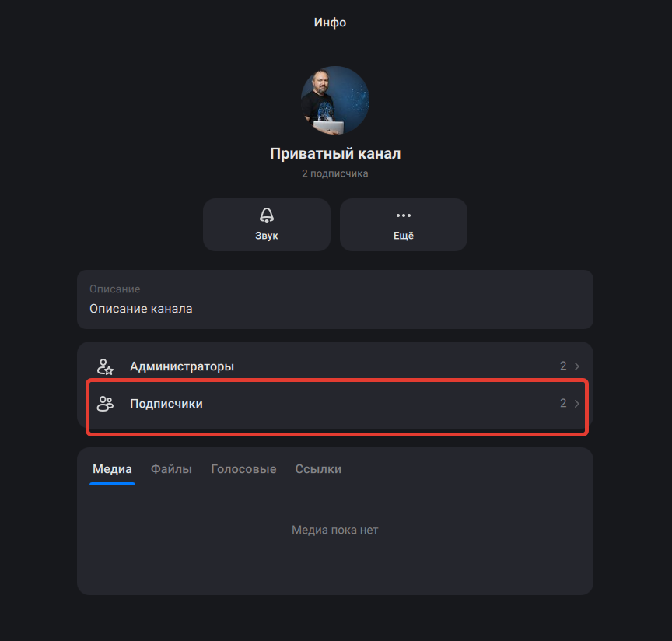Click the subscriber count under the channel name
Screen dimensions: 672x641
[335, 173]
